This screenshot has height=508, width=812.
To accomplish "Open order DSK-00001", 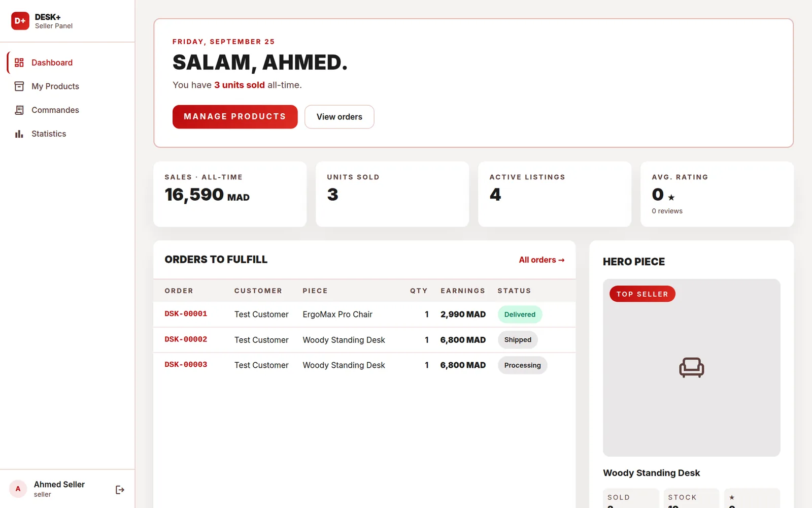I will (x=186, y=314).
